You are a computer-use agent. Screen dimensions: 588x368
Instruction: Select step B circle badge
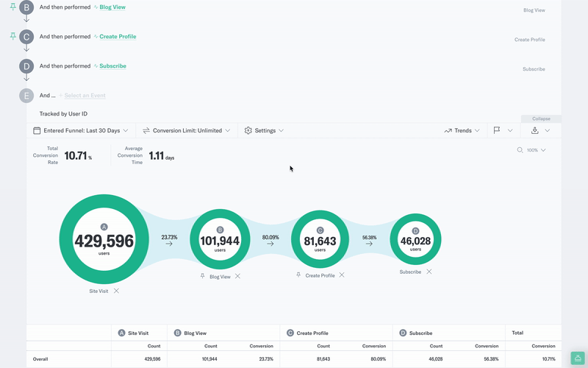click(26, 7)
